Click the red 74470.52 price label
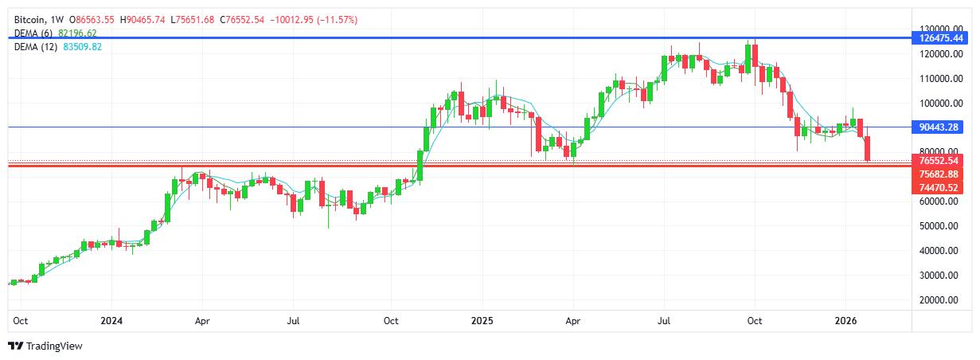This screenshot has width=980, height=360. point(940,188)
